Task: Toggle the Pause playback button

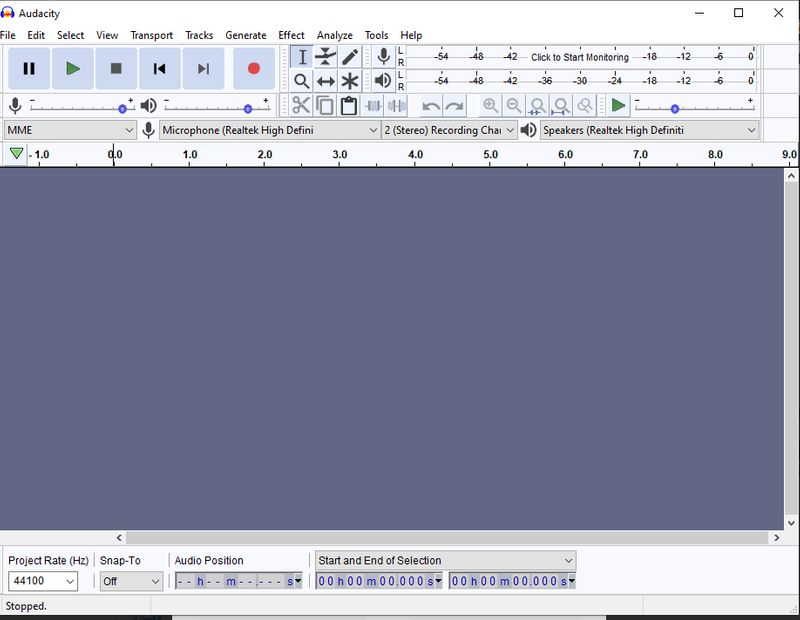Action: (28, 68)
